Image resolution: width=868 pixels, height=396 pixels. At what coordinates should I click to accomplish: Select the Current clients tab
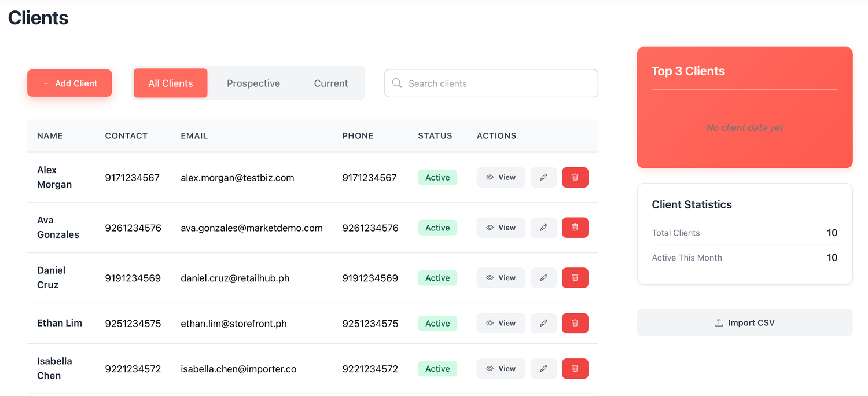(330, 83)
